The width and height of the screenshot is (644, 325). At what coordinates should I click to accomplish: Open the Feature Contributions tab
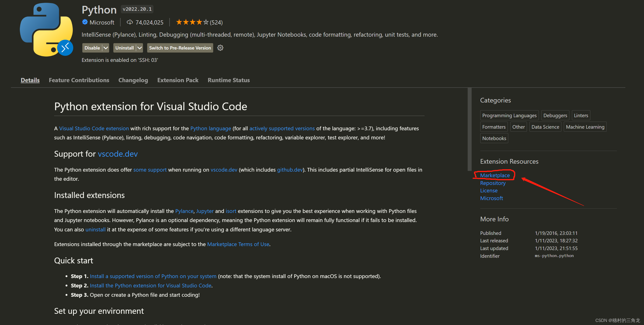pyautogui.click(x=79, y=80)
